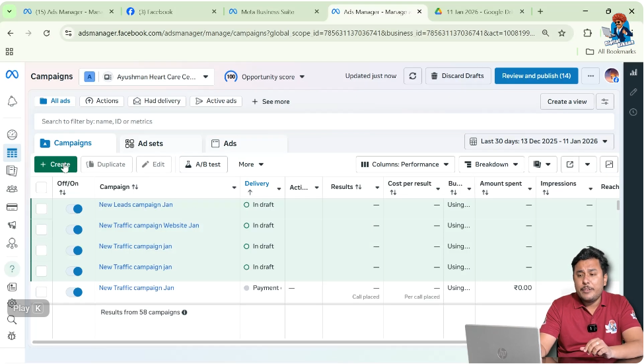Select the Campaigns table icon in sidebar
The image size is (644, 364).
12,153
